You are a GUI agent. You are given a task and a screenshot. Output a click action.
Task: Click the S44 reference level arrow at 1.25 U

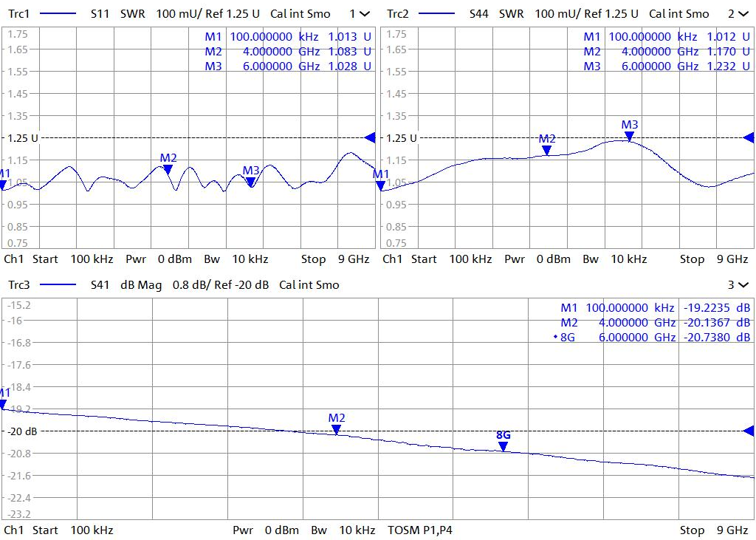point(749,137)
